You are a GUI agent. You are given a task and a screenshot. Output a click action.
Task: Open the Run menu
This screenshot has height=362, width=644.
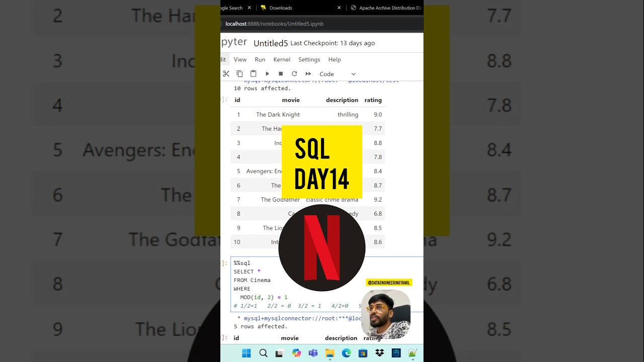point(260,59)
